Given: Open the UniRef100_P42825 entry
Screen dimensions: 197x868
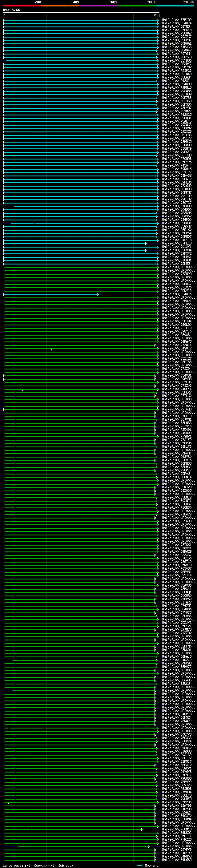Looking at the screenshot, I should (177, 115).
